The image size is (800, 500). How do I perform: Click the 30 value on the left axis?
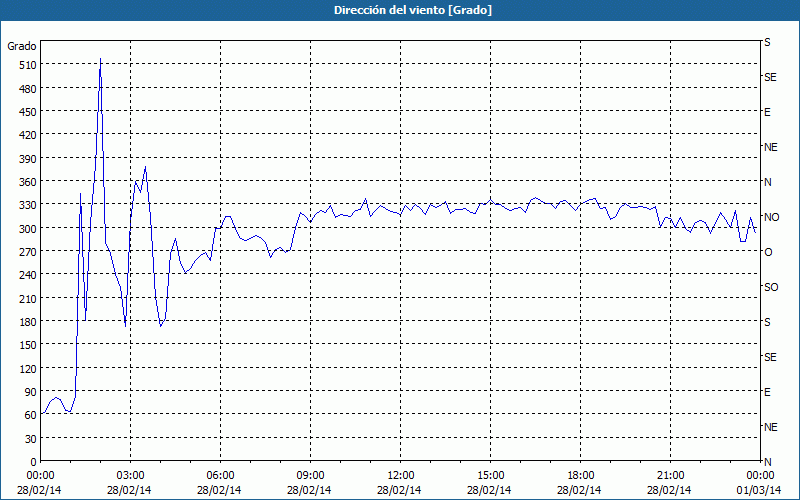coord(31,439)
